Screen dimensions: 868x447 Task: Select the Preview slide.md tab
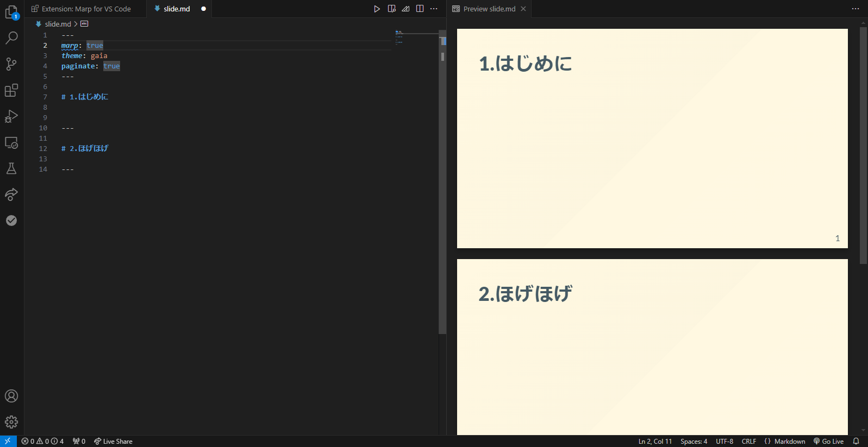[x=489, y=9]
